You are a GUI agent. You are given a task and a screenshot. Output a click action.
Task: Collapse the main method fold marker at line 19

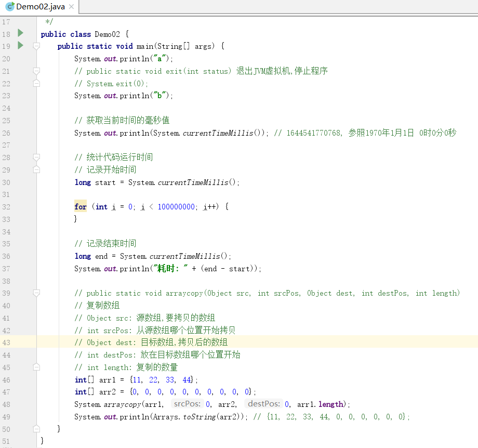(36, 46)
